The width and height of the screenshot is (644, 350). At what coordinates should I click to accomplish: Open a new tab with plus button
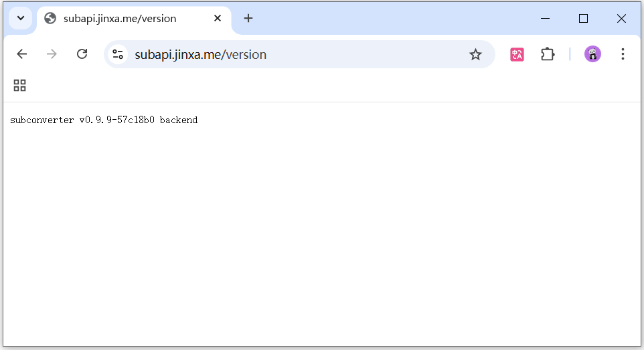(x=248, y=19)
